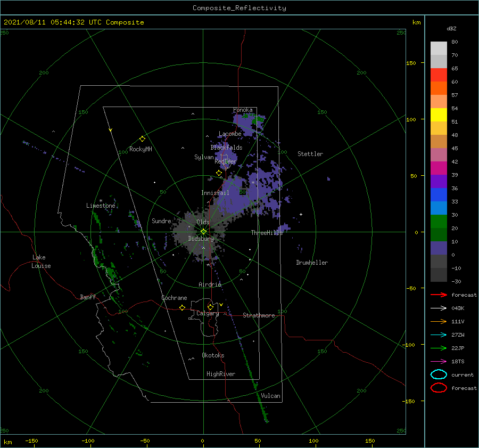This screenshot has width=479, height=448.
Task: Click the Stettler town label
Action: click(310, 154)
